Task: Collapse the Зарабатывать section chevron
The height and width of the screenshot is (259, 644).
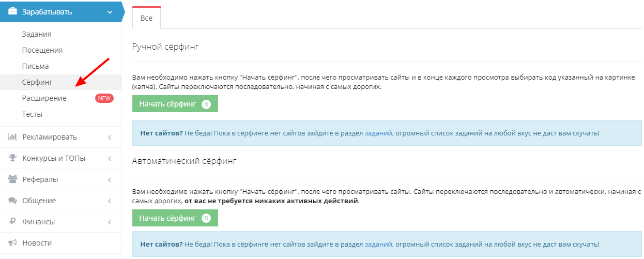Action: pos(110,12)
